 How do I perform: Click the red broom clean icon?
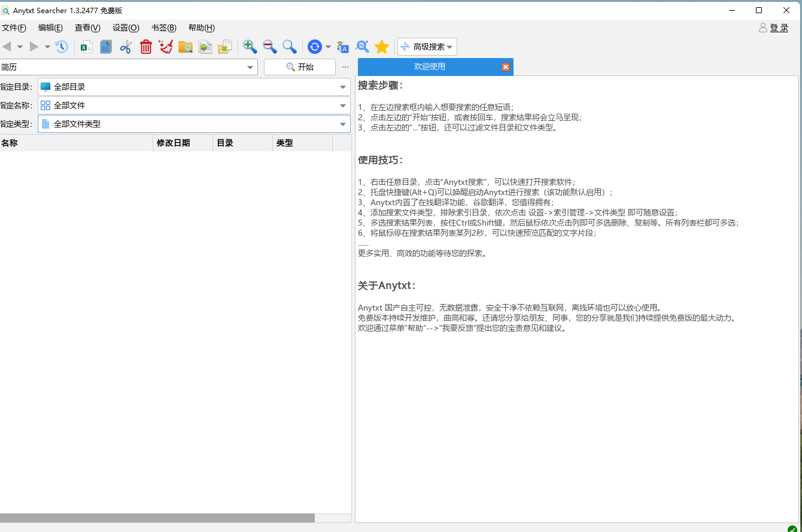coord(166,47)
